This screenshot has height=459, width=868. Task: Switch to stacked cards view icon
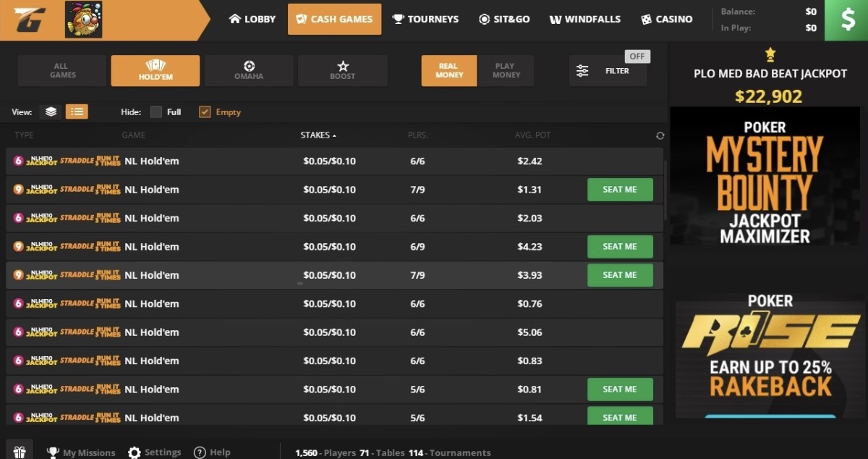[x=51, y=111]
